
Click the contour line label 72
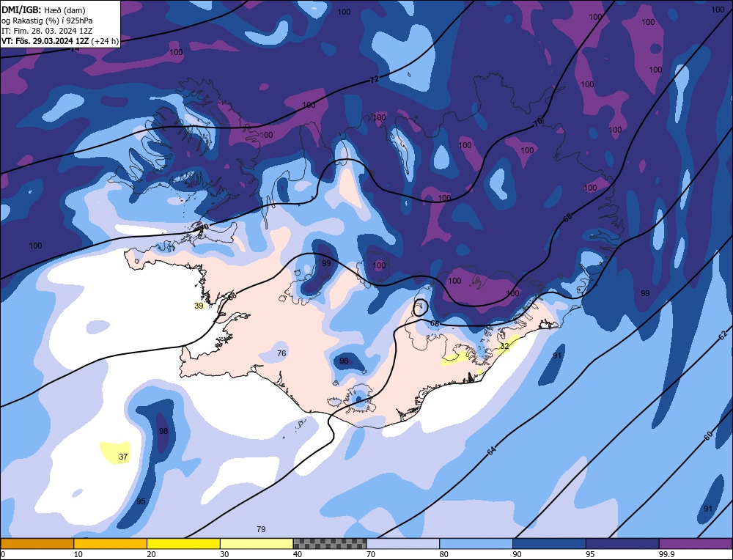click(x=374, y=80)
